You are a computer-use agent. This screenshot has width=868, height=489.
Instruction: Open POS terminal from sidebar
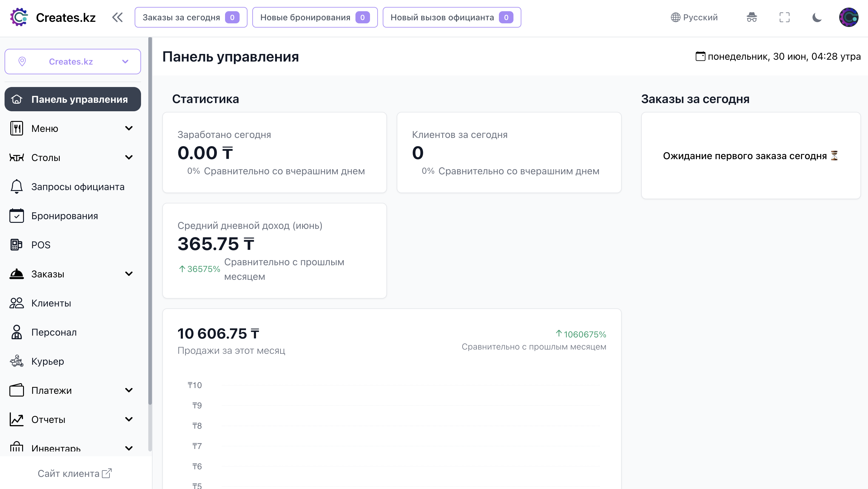tap(40, 245)
